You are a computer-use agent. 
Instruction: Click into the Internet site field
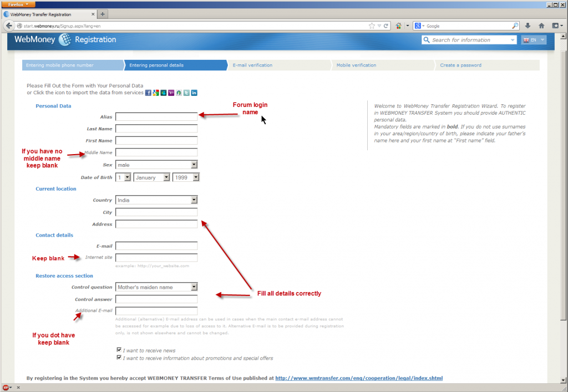156,257
